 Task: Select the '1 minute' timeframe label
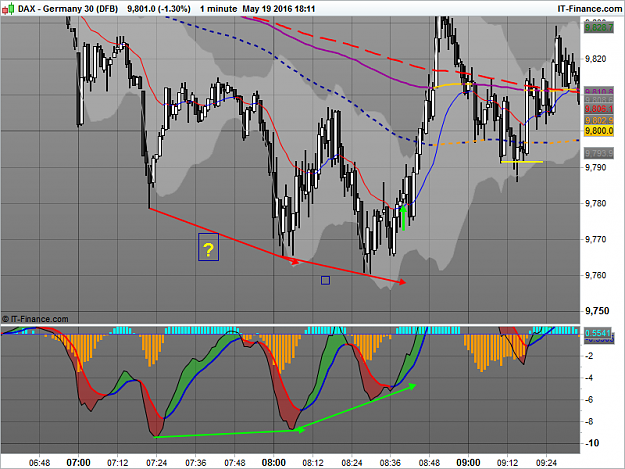[218, 9]
